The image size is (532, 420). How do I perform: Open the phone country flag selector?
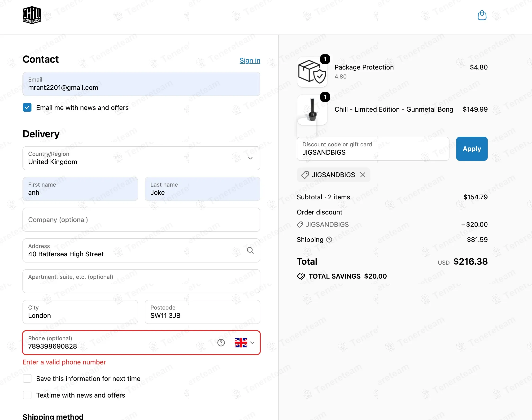pyautogui.click(x=244, y=342)
